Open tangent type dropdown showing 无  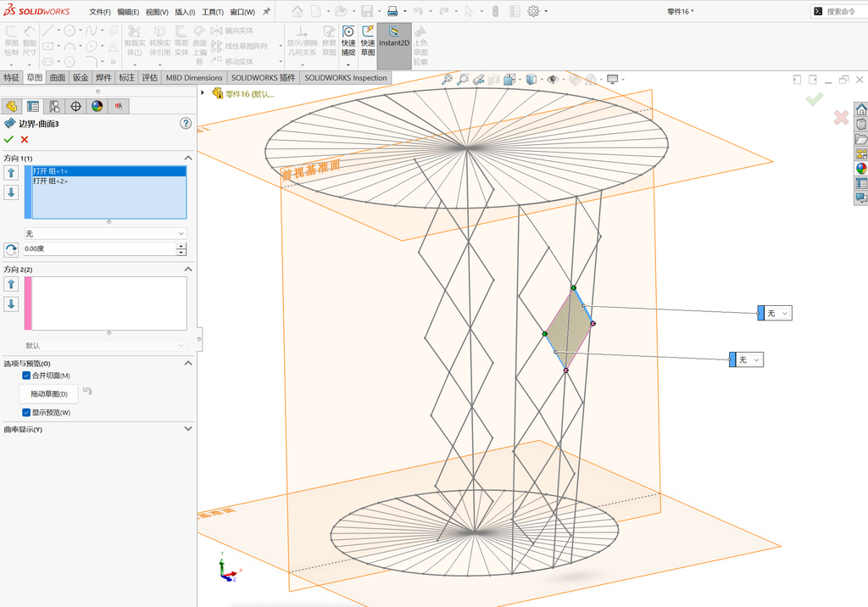pyautogui.click(x=105, y=234)
